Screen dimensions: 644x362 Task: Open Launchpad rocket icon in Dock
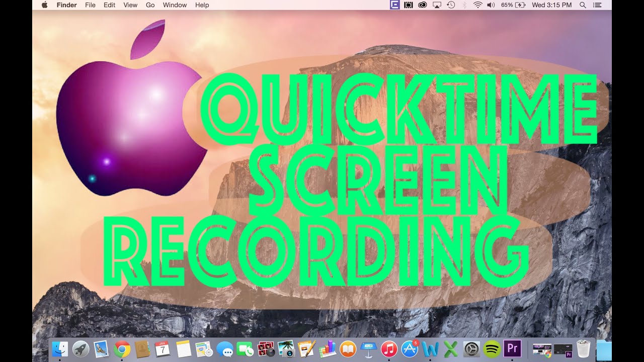tap(80, 348)
